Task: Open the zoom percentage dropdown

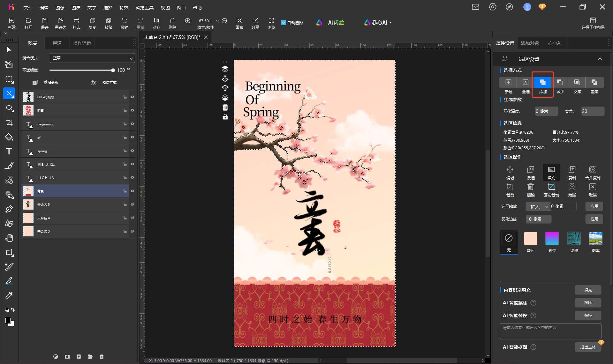Action: [217, 21]
